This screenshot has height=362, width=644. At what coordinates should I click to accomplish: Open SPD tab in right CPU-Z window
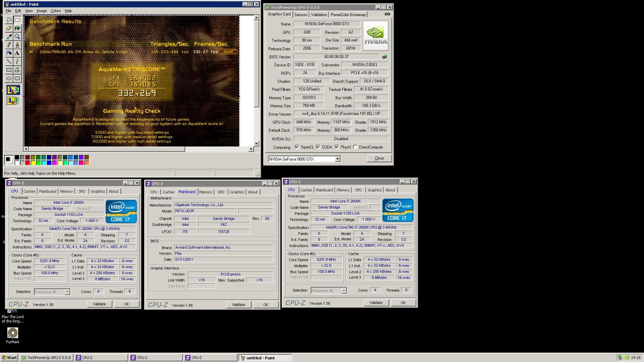coord(358,190)
